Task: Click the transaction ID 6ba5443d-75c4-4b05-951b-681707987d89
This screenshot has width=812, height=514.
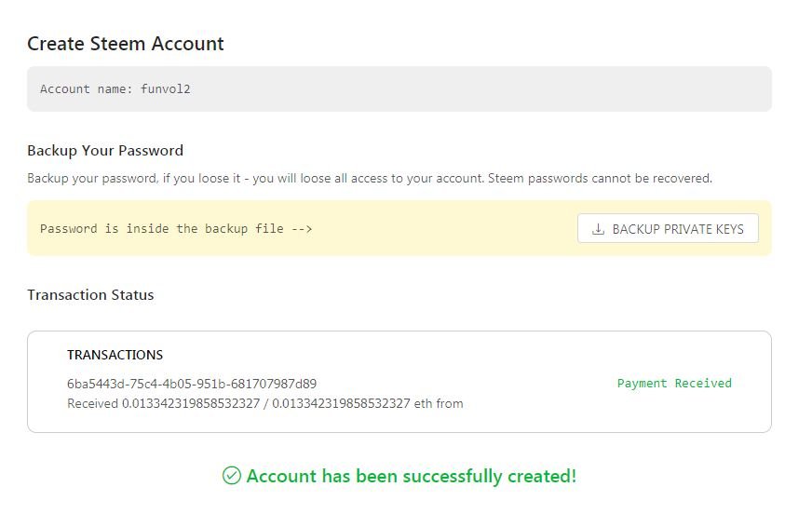Action: point(192,384)
